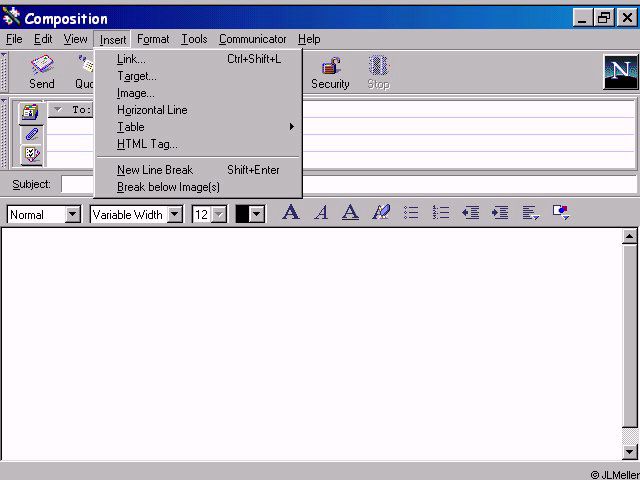Open the font size 12 dropdown
The width and height of the screenshot is (640, 480).
(220, 214)
